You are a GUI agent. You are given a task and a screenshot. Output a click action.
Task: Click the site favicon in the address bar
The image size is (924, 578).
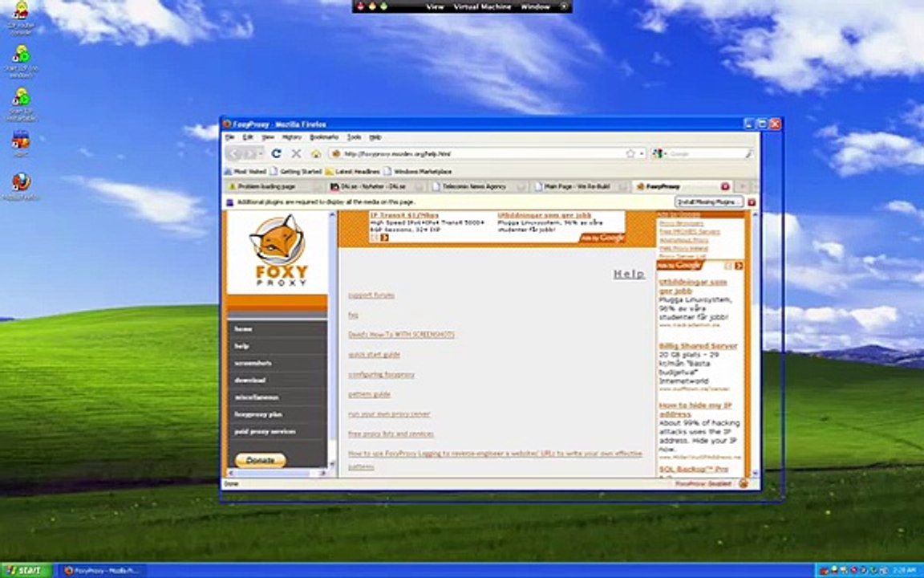coord(336,153)
